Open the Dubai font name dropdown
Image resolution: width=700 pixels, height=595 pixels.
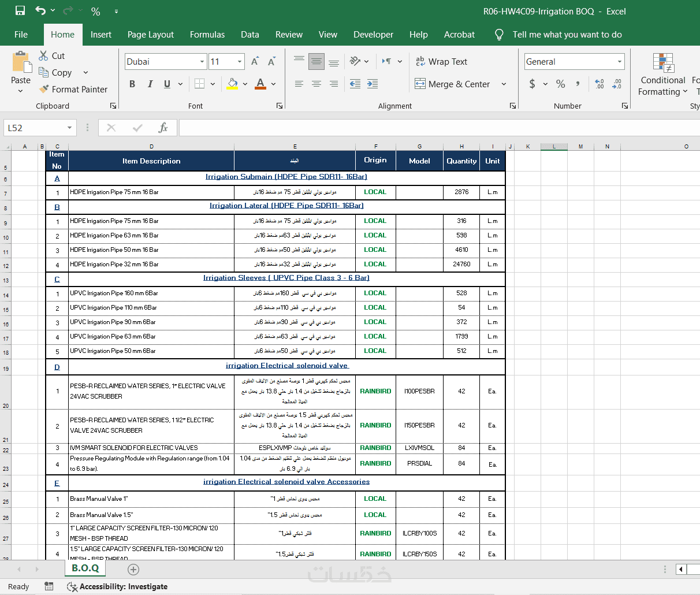click(x=202, y=62)
